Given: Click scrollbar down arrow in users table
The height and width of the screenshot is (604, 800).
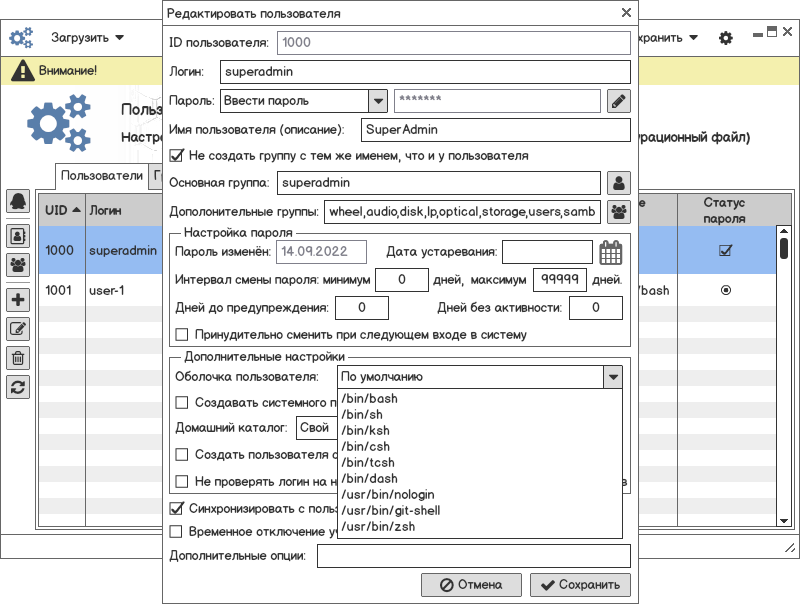Looking at the screenshot, I should click(x=784, y=521).
